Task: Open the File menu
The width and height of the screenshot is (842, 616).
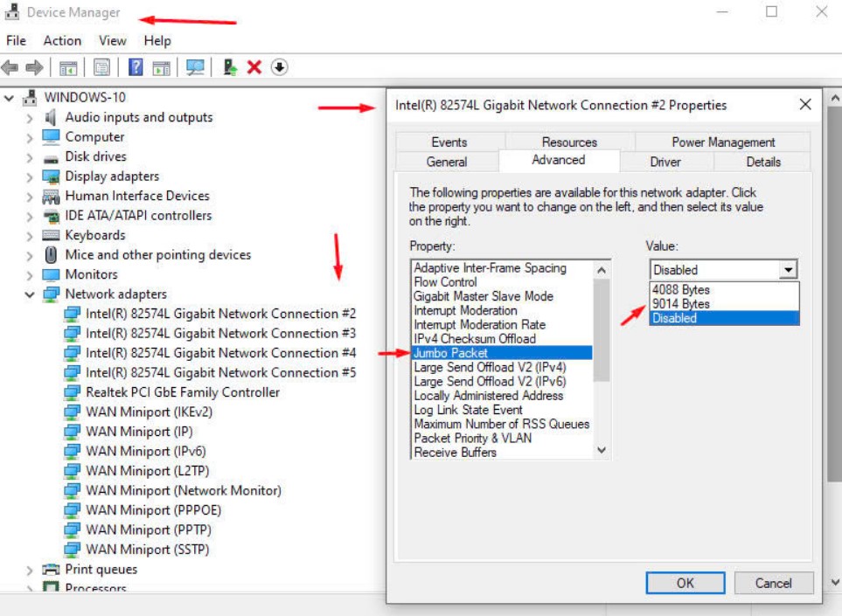Action: (x=16, y=41)
